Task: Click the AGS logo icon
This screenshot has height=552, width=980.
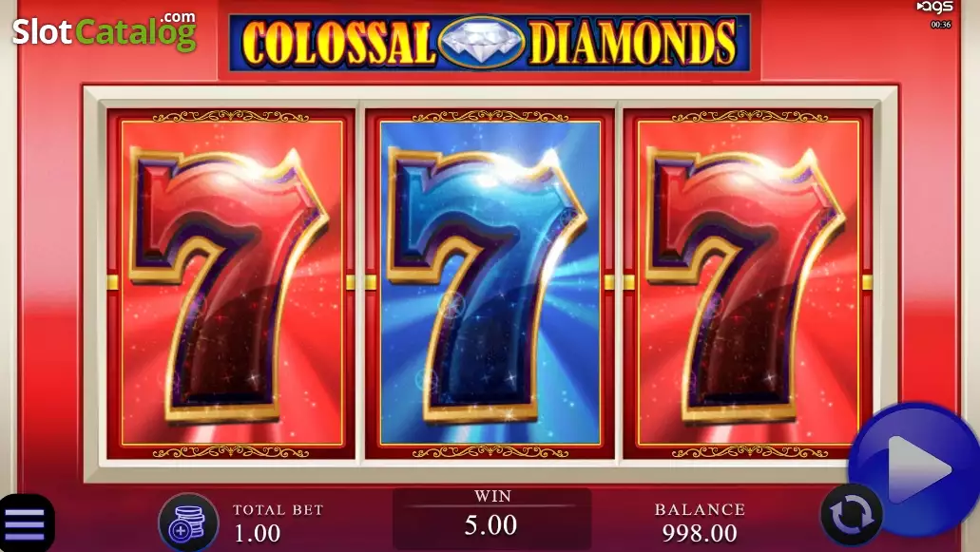Action: coord(935,7)
